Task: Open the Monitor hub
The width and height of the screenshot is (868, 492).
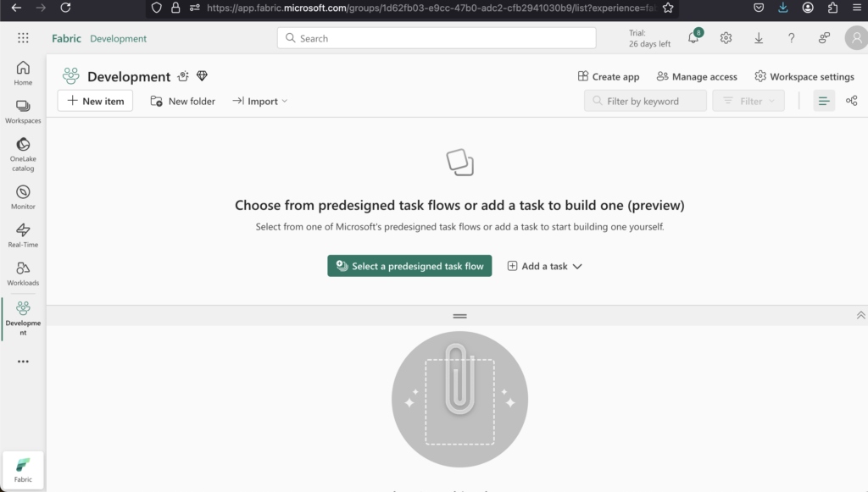Action: [23, 197]
